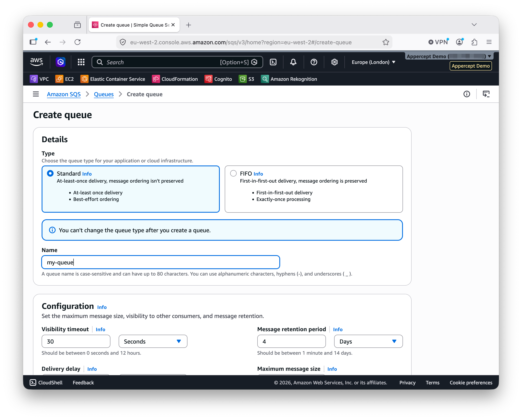Open Elastic Container Service shortcut
Viewport: 522px width, 420px height.
point(113,79)
